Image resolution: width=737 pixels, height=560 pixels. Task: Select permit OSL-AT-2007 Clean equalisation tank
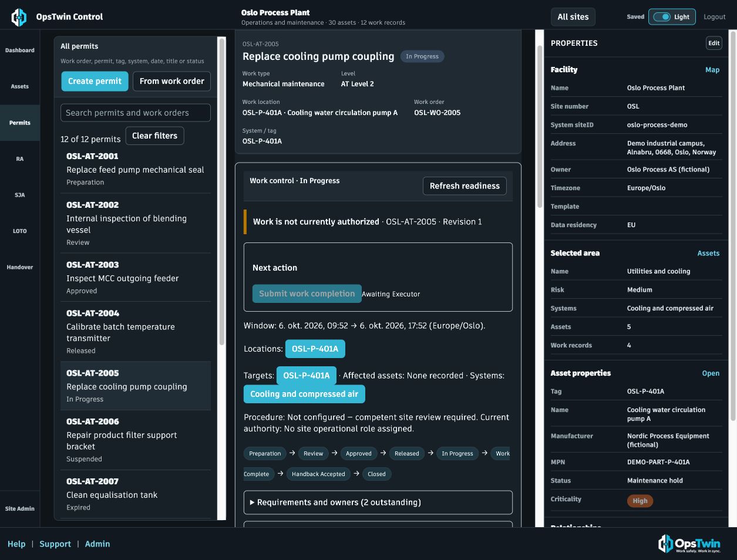pyautogui.click(x=136, y=494)
